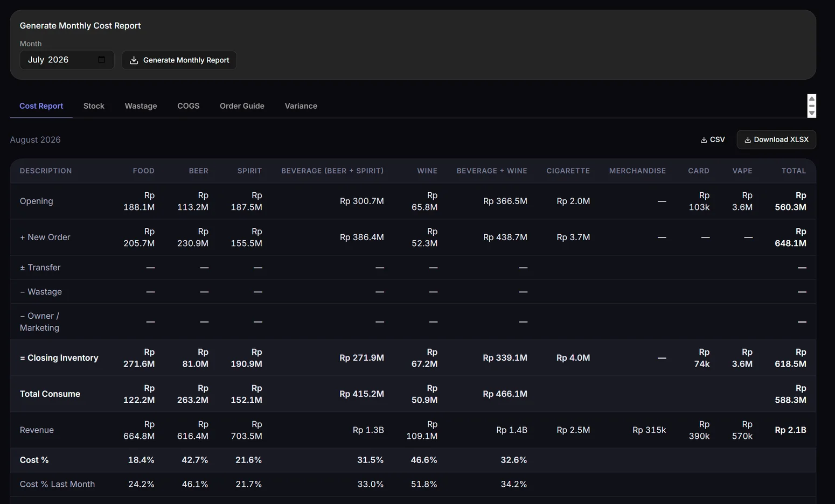Viewport: 835px width, 504px height.
Task: Click the VAPE column header
Action: [x=742, y=171]
